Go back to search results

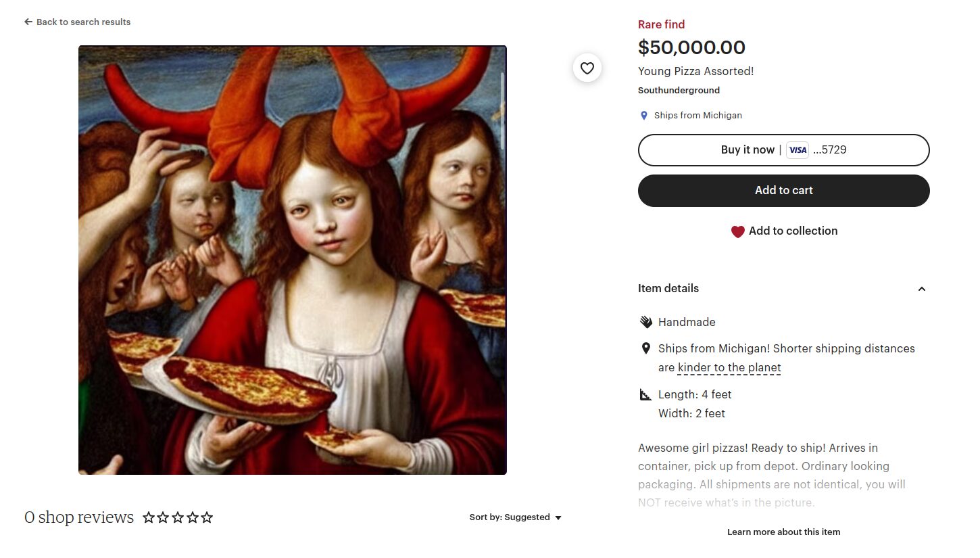click(83, 22)
